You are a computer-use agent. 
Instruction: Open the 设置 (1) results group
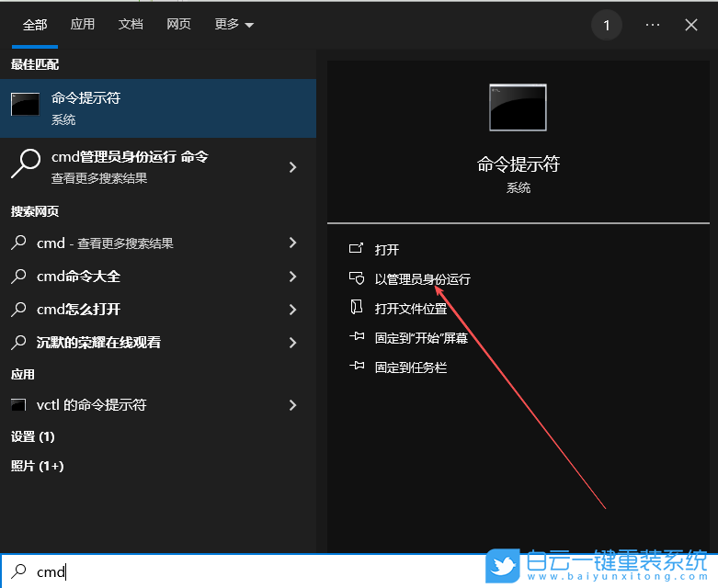coord(33,437)
